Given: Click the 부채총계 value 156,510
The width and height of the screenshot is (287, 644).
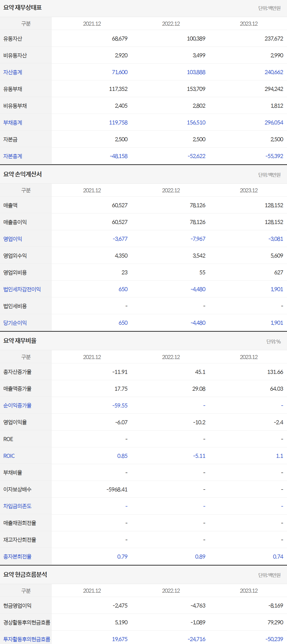Looking at the screenshot, I should [x=196, y=123].
